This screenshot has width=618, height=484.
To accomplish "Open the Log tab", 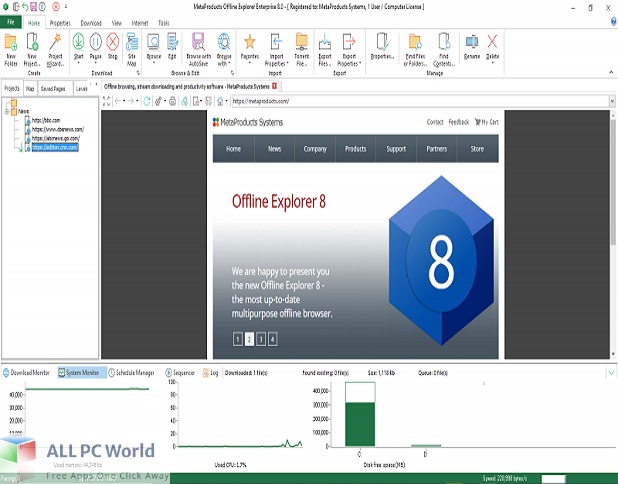I will pos(210,372).
